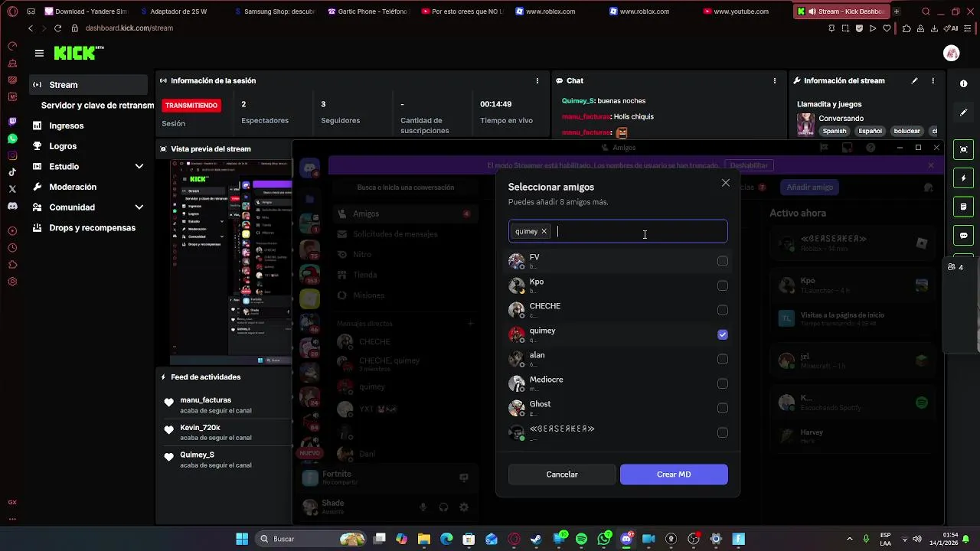Edit stream info with pencil icon
This screenshot has height=551, width=980.
[914, 80]
